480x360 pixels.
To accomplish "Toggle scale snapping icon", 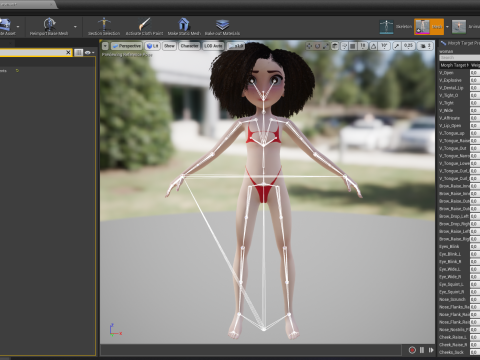I will pyautogui.click(x=397, y=46).
